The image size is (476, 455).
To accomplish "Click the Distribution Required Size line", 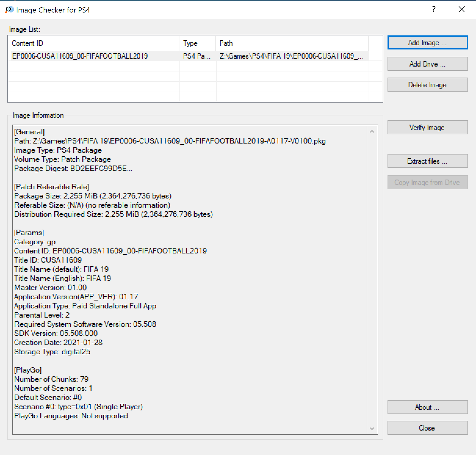I will coord(114,214).
